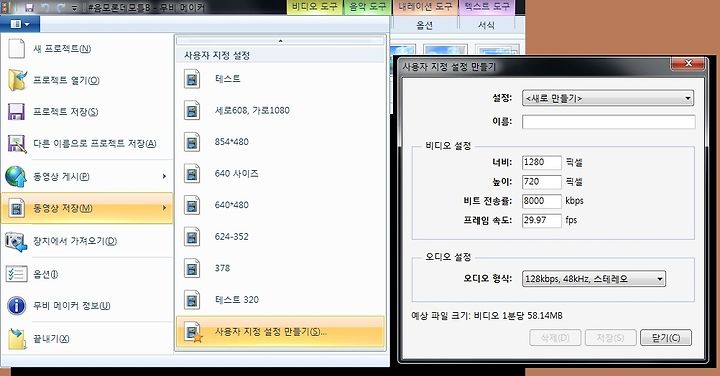
Task: Open the 서식 ribbon subtab
Action: click(x=486, y=25)
